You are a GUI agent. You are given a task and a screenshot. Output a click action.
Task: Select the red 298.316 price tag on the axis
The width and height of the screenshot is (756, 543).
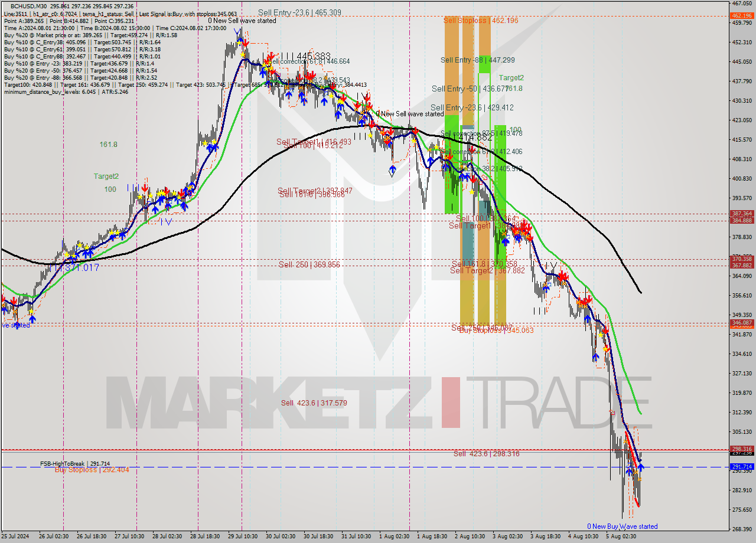[742, 449]
